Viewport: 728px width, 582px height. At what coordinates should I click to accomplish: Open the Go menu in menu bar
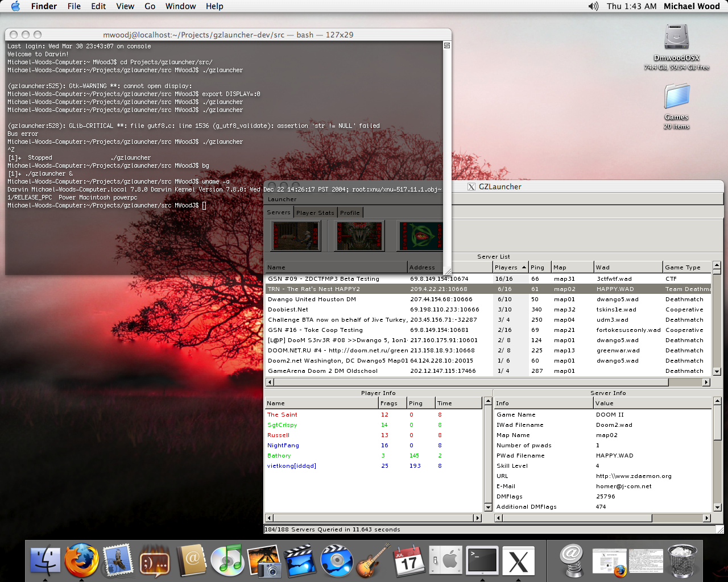click(150, 6)
